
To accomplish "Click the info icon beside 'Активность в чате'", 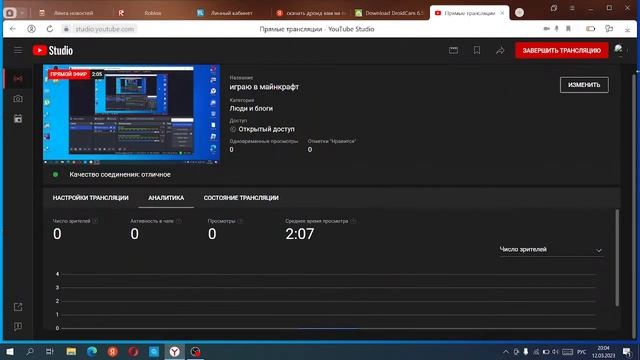I will 179,221.
